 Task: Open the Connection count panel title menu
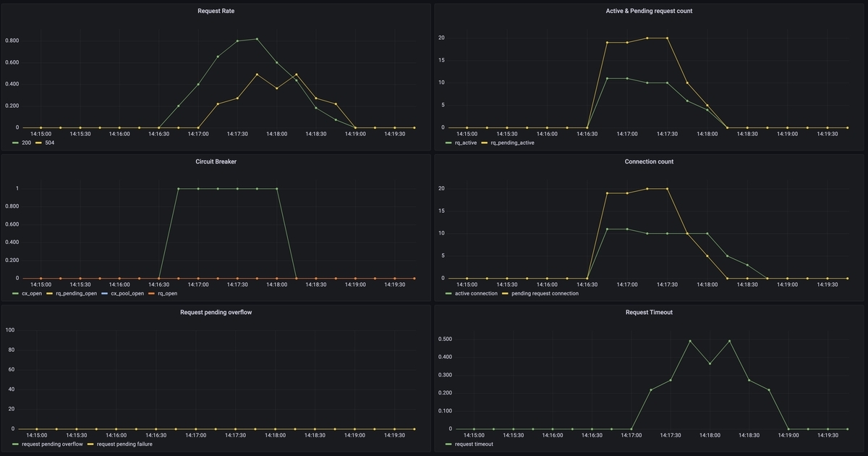pyautogui.click(x=649, y=161)
